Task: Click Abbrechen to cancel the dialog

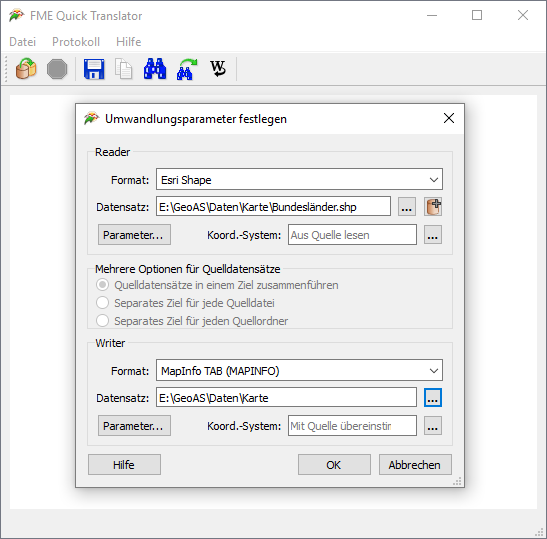Action: tap(415, 465)
